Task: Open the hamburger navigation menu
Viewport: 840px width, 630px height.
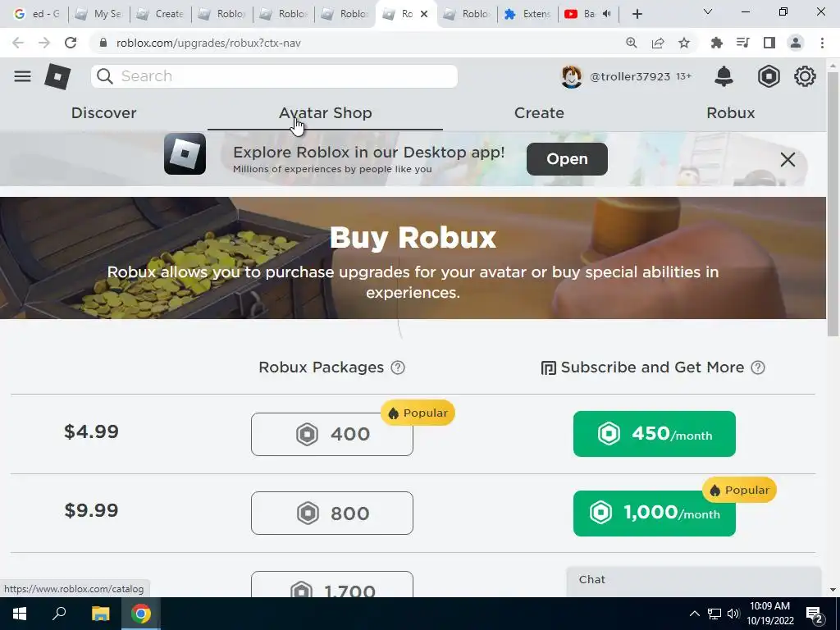Action: [22, 76]
